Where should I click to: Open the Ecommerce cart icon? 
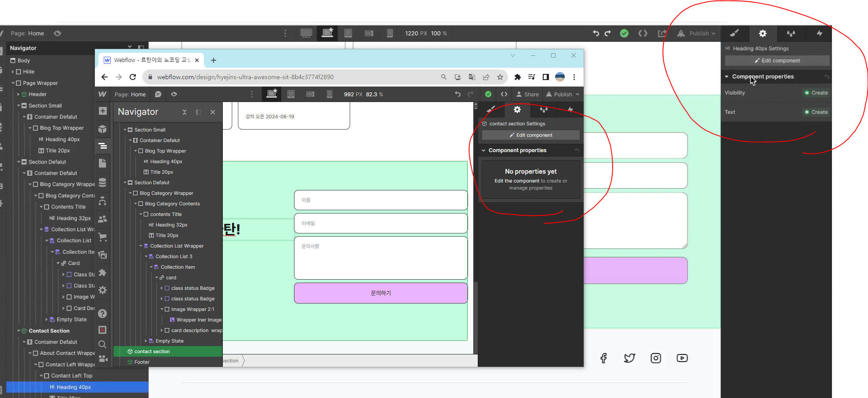tap(102, 237)
